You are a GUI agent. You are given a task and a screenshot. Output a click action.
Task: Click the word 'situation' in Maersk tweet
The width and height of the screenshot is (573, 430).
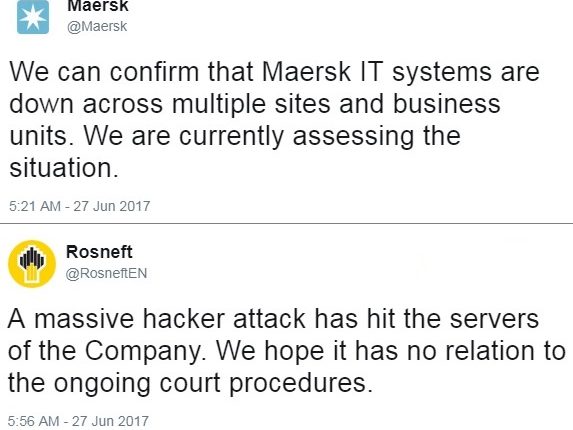point(64,168)
